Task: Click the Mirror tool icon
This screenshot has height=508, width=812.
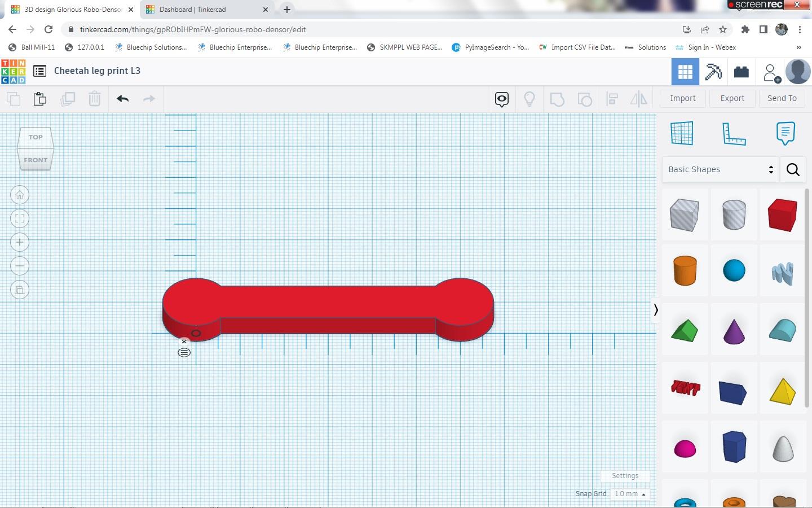Action: click(639, 99)
